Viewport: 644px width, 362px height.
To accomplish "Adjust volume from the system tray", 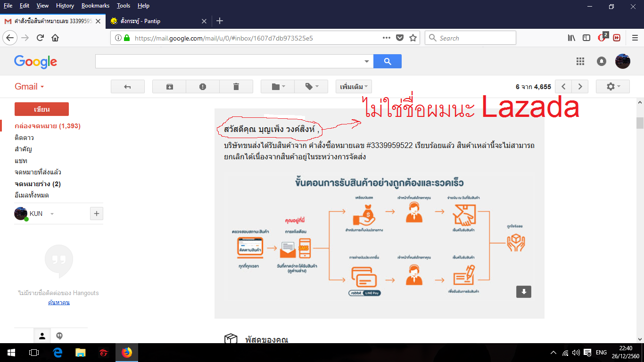I will pyautogui.click(x=576, y=353).
